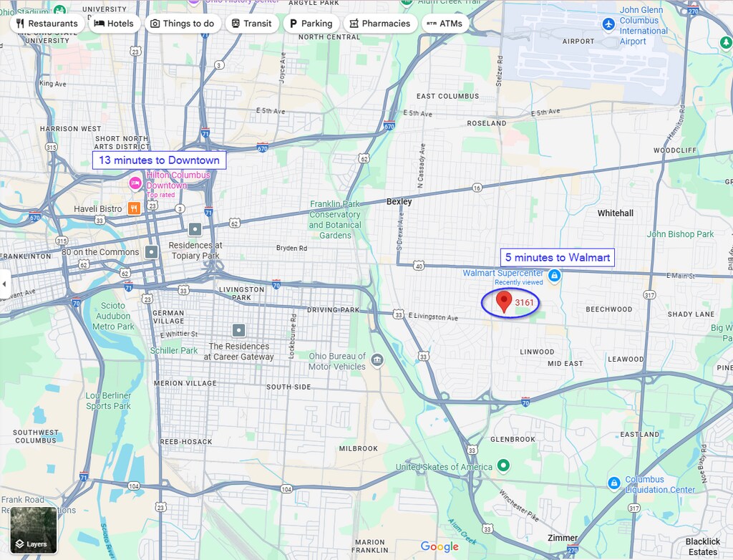The width and height of the screenshot is (733, 560).
Task: Select the Eastland label
Action: tap(639, 434)
